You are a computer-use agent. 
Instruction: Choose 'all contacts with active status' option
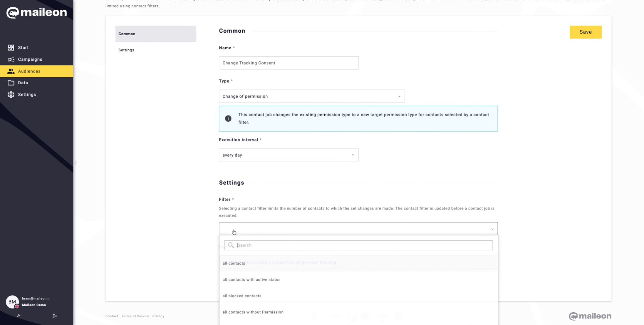tap(358, 280)
